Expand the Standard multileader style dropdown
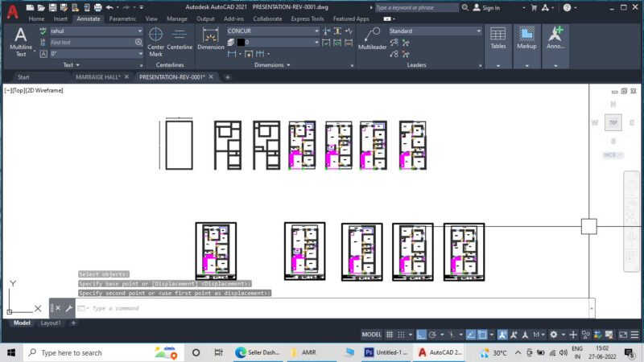The width and height of the screenshot is (644, 362). (x=478, y=31)
